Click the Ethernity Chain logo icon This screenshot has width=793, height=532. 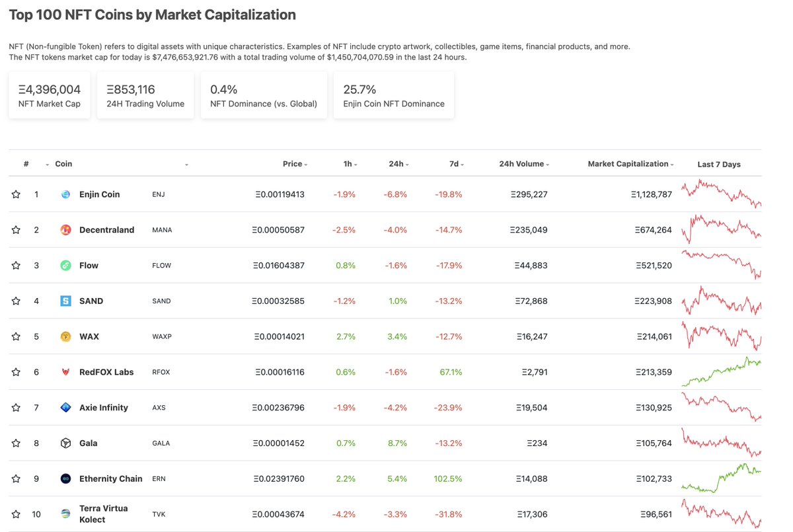point(65,478)
